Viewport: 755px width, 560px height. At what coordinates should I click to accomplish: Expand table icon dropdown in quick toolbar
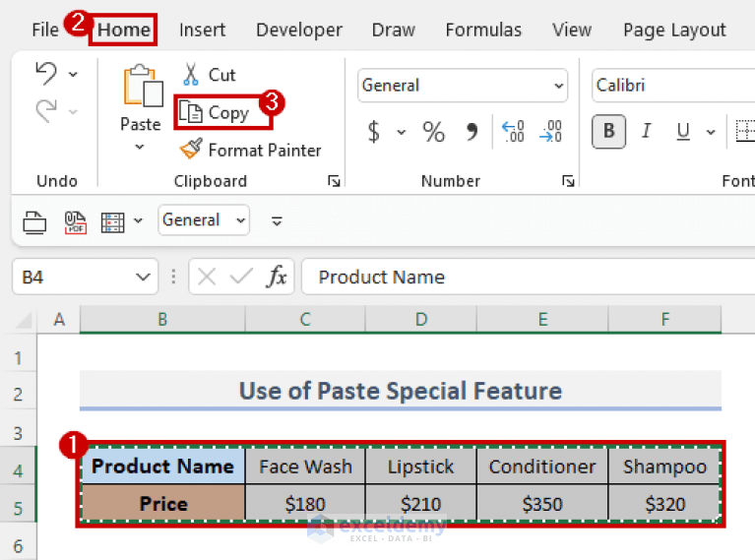point(138,221)
